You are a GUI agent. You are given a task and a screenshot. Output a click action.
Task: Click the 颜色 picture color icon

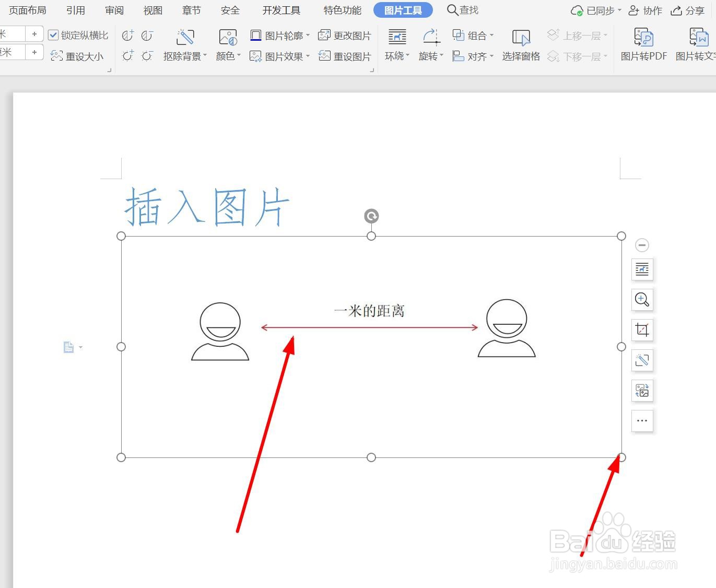click(228, 37)
